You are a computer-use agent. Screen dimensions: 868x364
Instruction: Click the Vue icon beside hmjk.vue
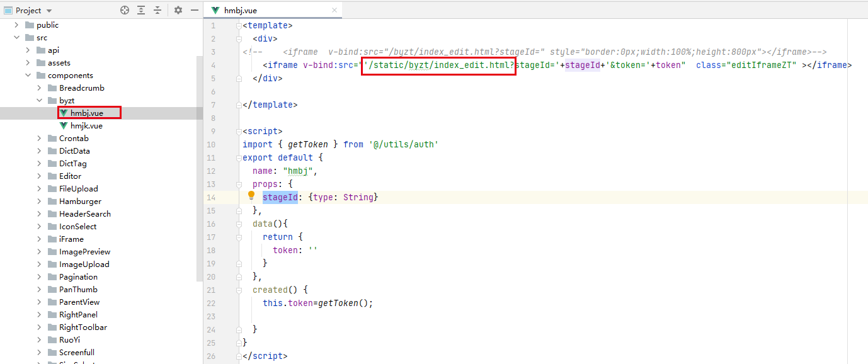(64, 125)
